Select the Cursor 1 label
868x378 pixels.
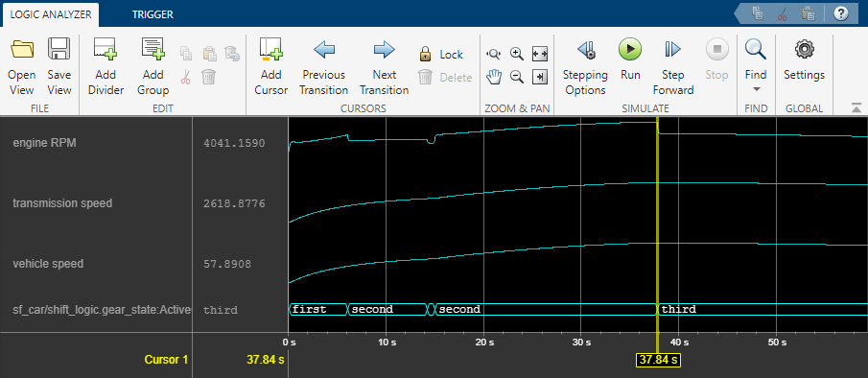pos(166,360)
